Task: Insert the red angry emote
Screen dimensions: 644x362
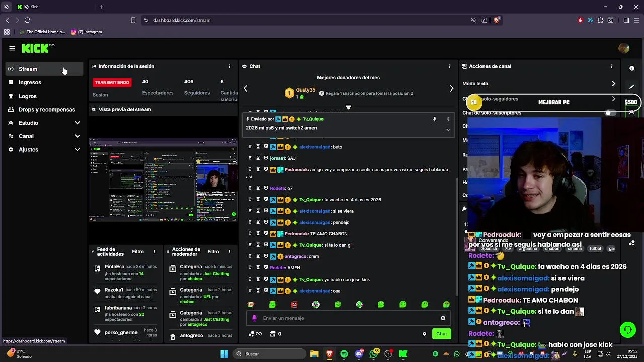Action: pyautogui.click(x=294, y=304)
